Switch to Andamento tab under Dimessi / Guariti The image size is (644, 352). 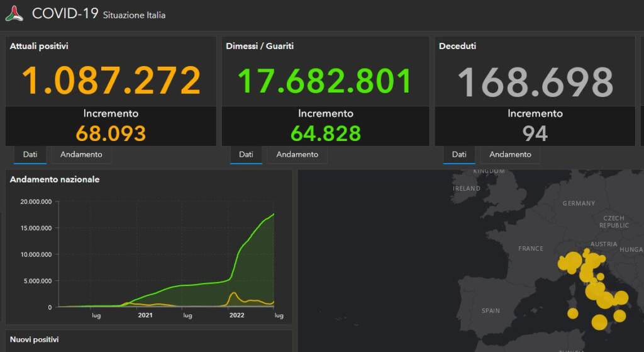tap(297, 154)
